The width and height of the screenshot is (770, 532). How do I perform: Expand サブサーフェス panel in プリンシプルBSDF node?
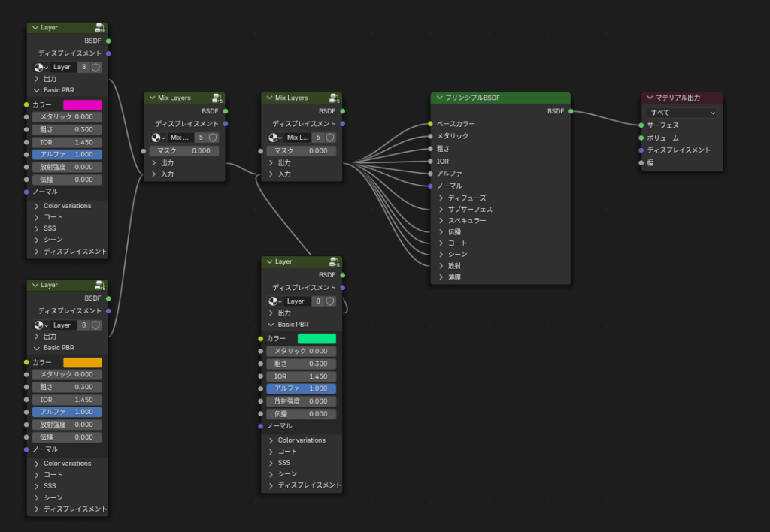pos(441,210)
